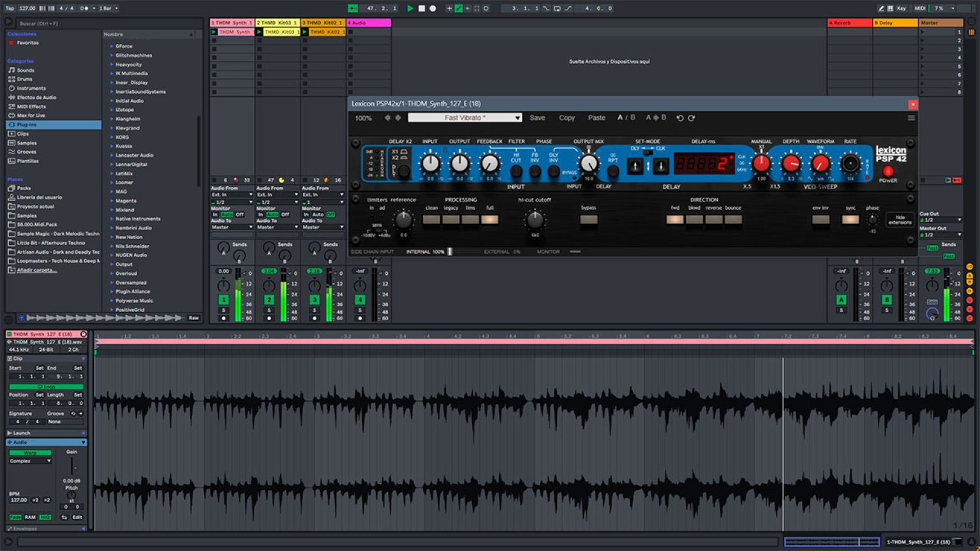This screenshot has width=980, height=551.
Task: Toggle the metronome icon in the transport bar
Action: (x=84, y=8)
